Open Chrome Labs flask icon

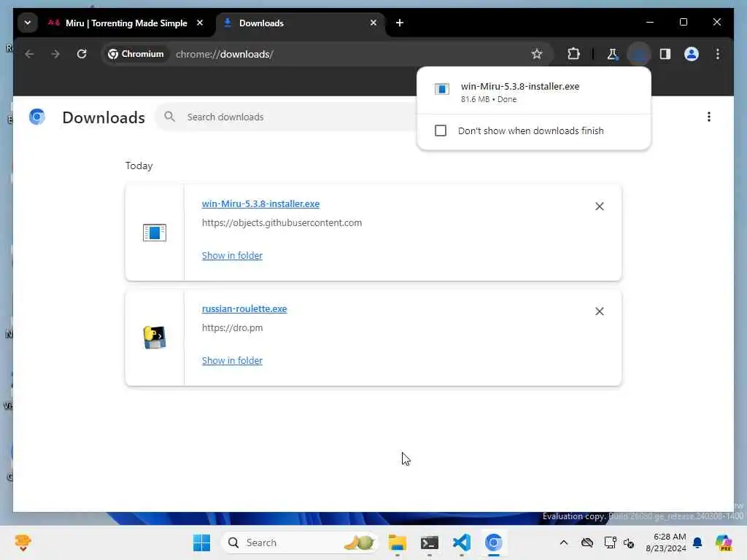coord(612,54)
